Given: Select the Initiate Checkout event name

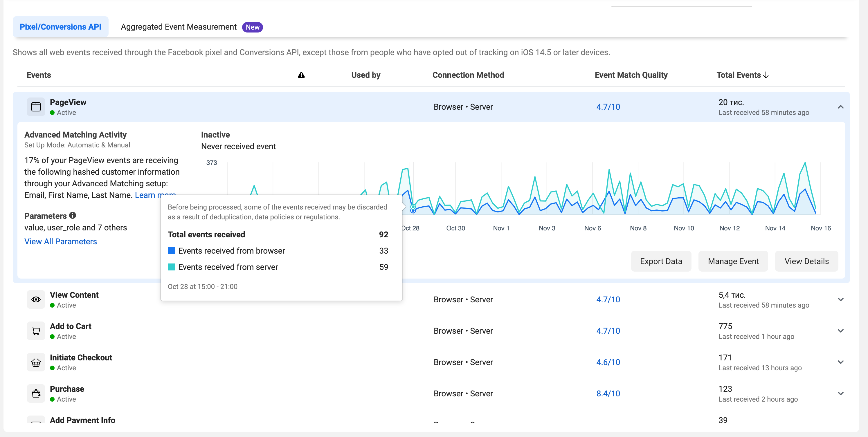Looking at the screenshot, I should click(81, 357).
